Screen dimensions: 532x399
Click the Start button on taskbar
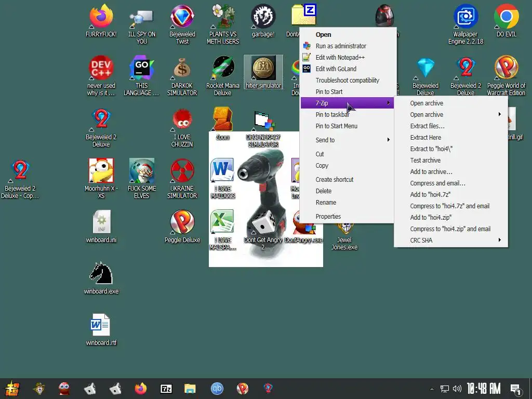12,389
